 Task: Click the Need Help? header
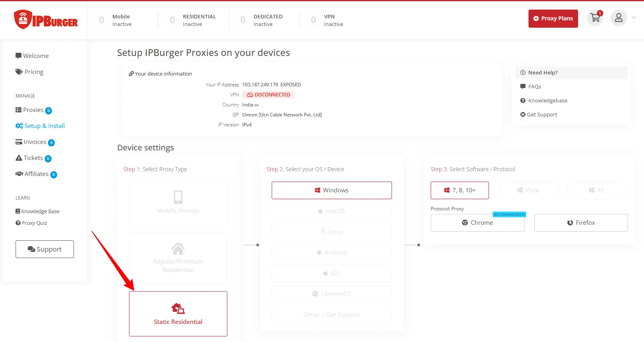571,72
